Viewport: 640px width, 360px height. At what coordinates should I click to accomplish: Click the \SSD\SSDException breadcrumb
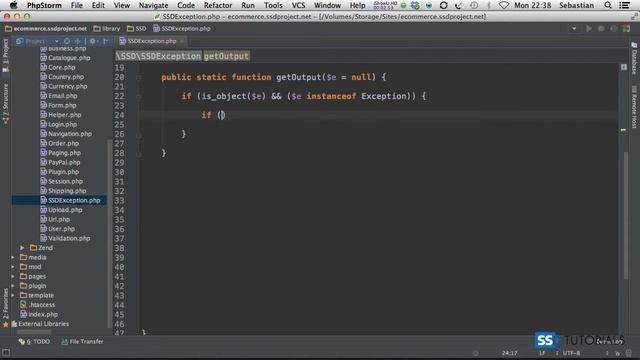click(158, 56)
